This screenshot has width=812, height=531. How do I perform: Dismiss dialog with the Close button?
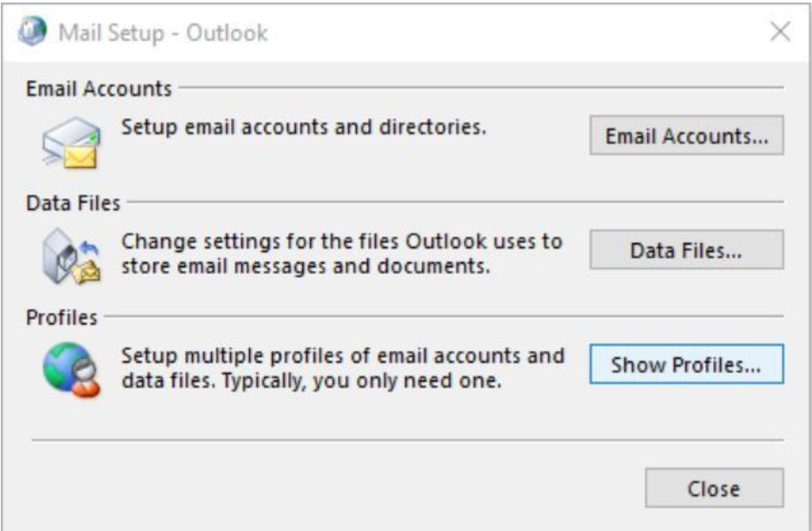(714, 488)
